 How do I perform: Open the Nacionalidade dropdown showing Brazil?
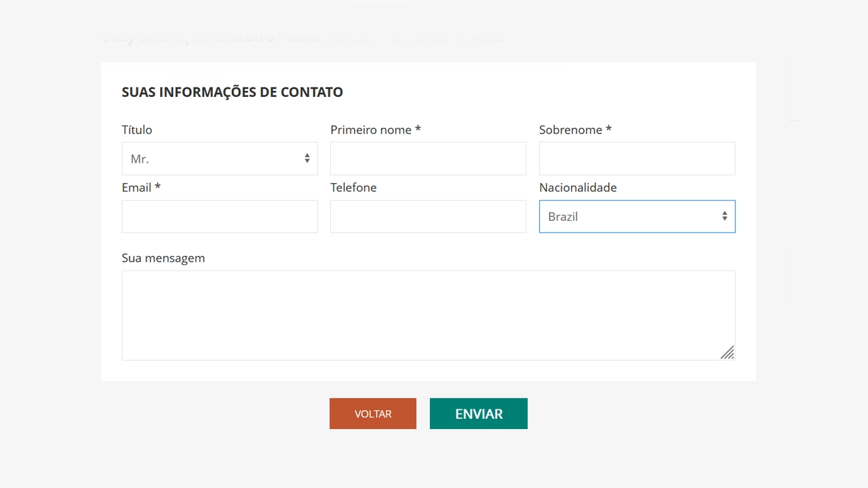click(x=637, y=216)
